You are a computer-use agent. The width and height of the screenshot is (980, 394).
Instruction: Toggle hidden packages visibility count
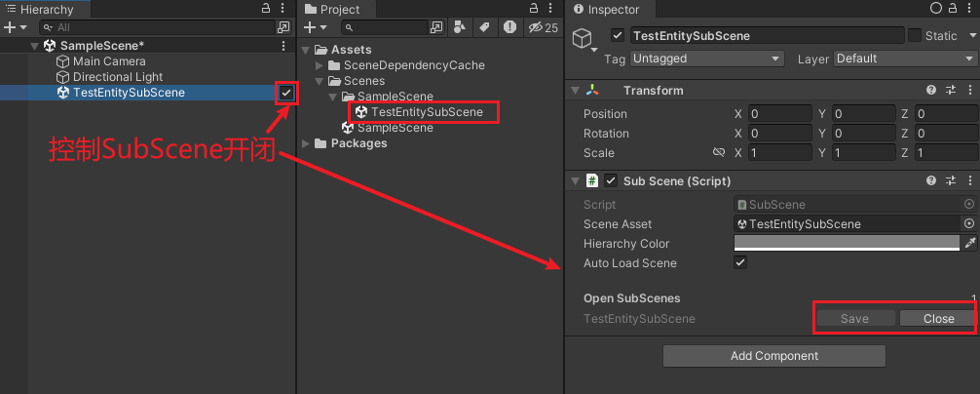544,27
